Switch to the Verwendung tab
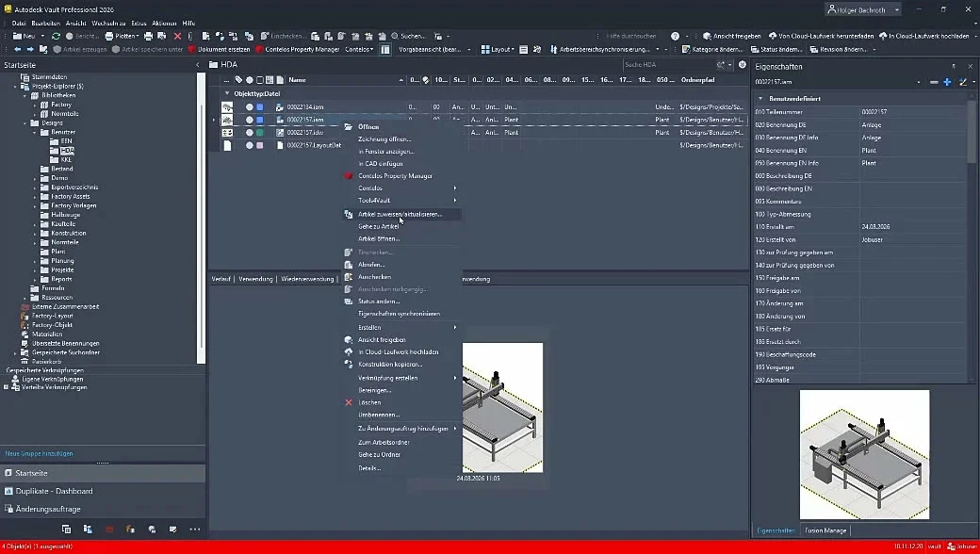980x554 pixels. [255, 279]
